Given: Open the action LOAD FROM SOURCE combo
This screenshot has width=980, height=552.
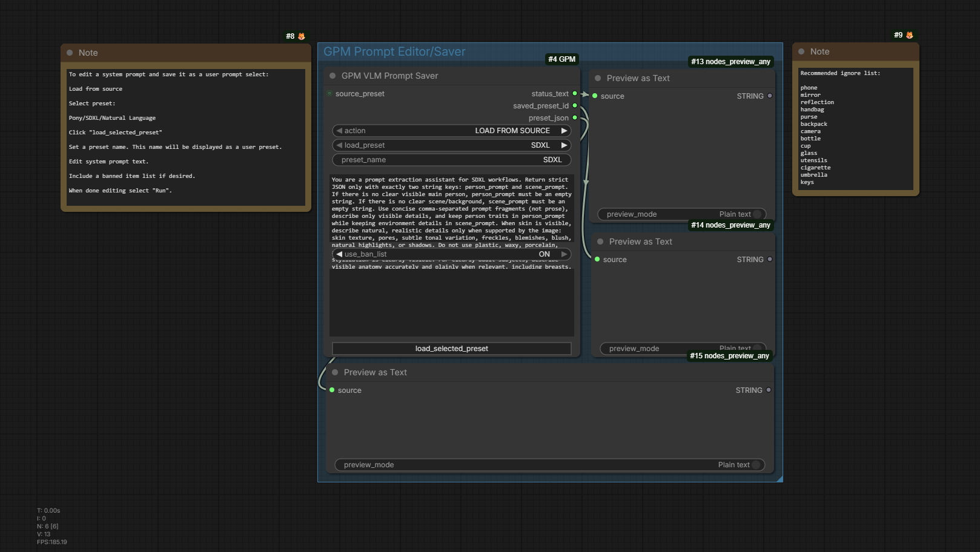Looking at the screenshot, I should click(452, 131).
